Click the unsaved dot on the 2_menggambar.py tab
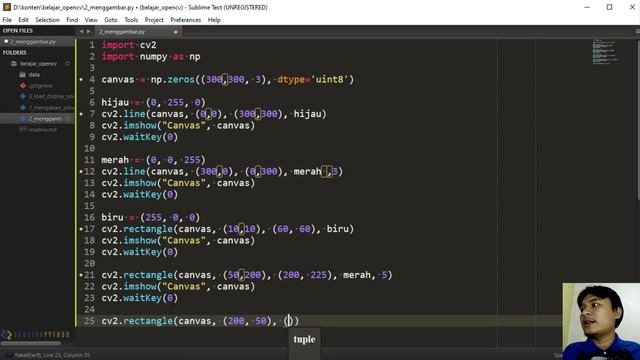640x360 pixels. [176, 32]
